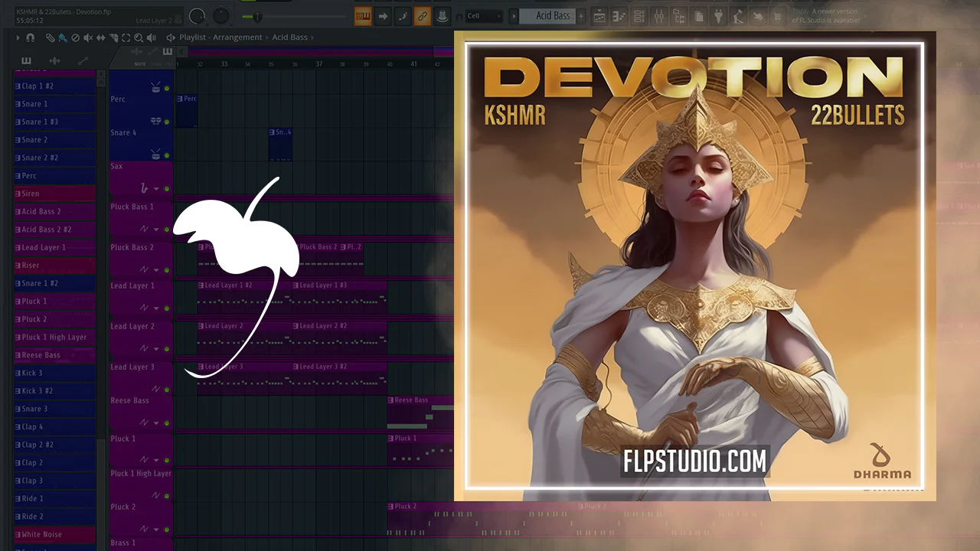Viewport: 980px width, 551px height.
Task: Open the Mixer view
Action: [x=658, y=16]
